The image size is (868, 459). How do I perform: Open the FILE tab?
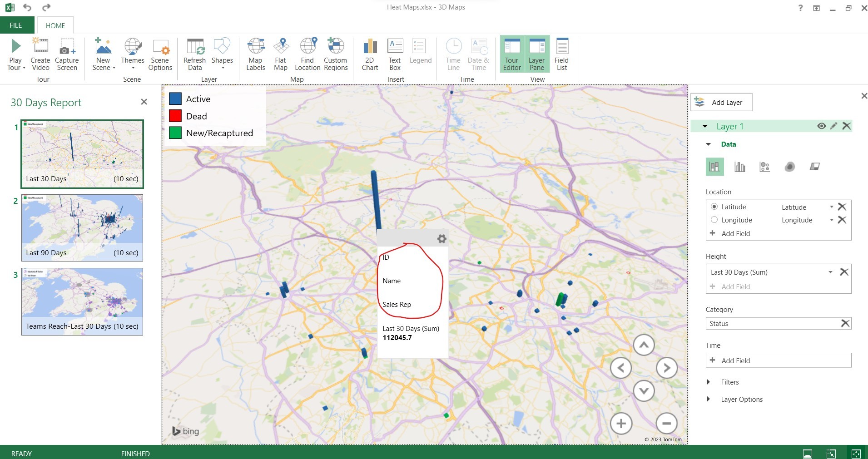(16, 25)
